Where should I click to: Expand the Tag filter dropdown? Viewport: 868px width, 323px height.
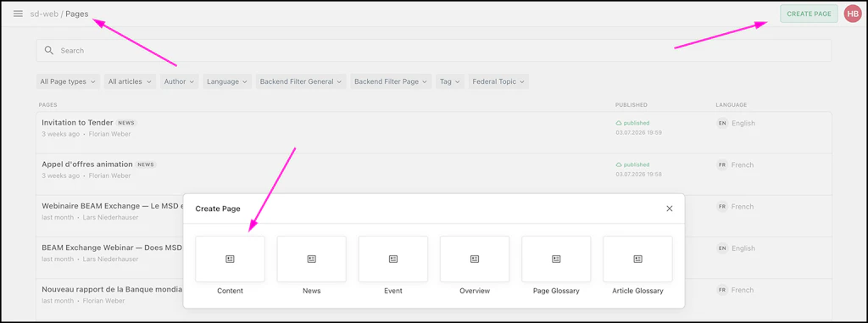point(450,81)
